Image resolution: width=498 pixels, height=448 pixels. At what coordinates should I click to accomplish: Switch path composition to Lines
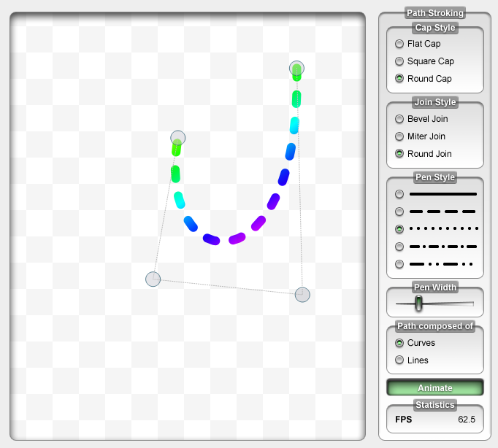[x=399, y=360]
